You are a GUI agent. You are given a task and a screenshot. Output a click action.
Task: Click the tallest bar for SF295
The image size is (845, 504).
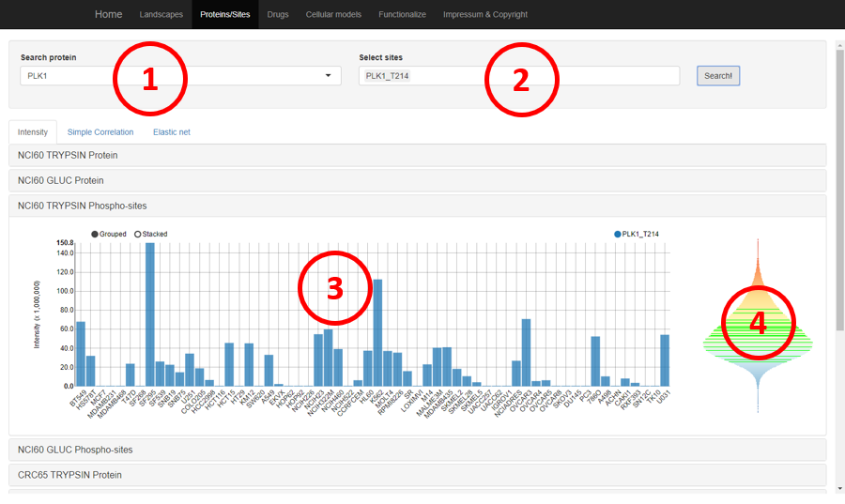[x=149, y=314]
